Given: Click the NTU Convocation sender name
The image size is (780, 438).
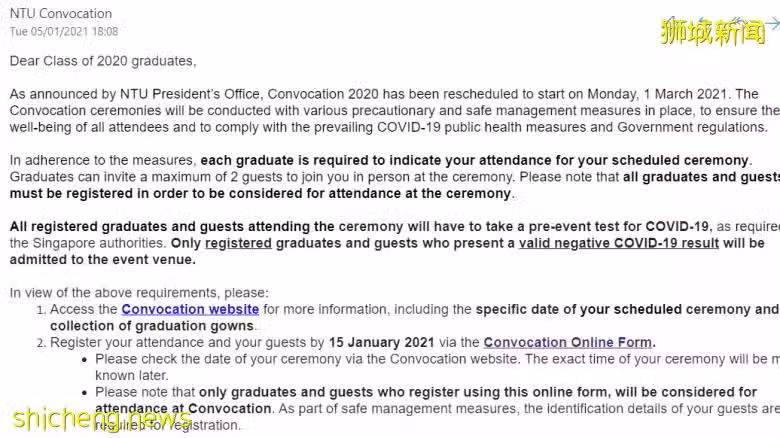Looking at the screenshot, I should pos(61,13).
